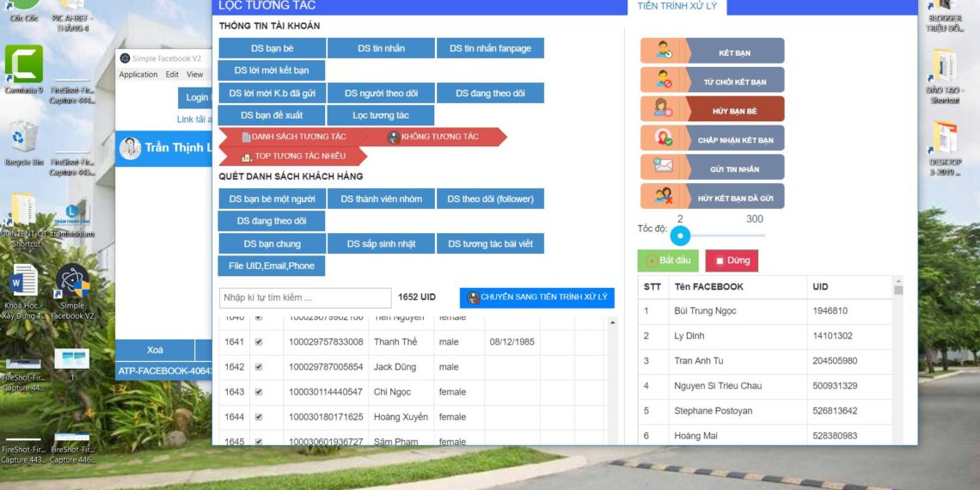
Task: Click the Hủy kết bạn đã gửi icon
Action: 663,196
